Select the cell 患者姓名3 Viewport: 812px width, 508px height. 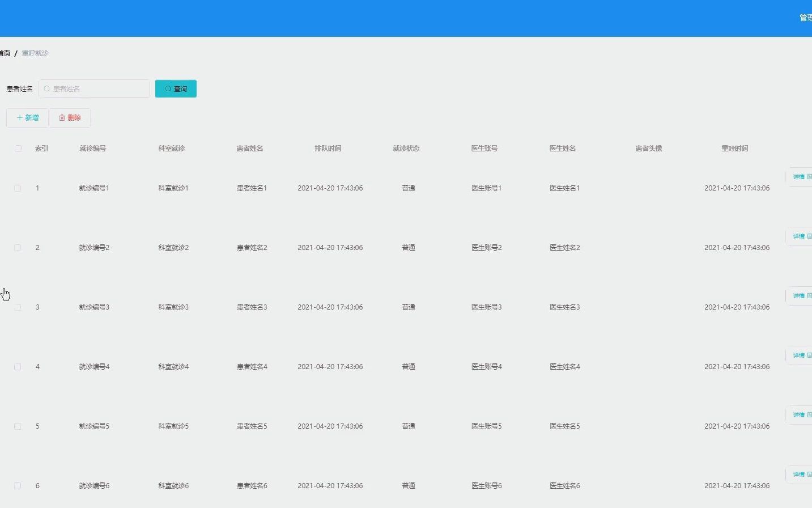[x=252, y=307]
